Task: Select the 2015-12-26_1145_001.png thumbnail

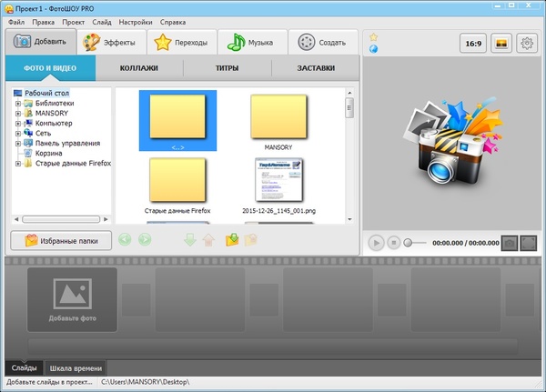Action: click(278, 180)
